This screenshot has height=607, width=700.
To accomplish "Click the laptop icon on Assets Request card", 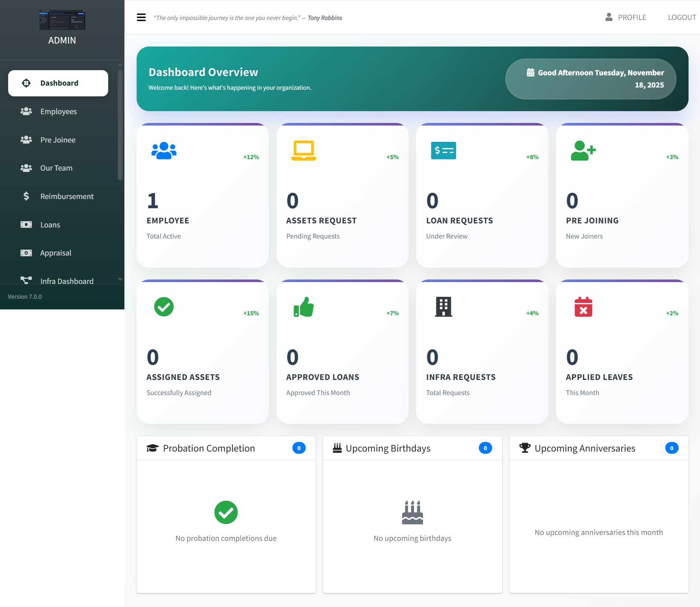I will [x=303, y=150].
